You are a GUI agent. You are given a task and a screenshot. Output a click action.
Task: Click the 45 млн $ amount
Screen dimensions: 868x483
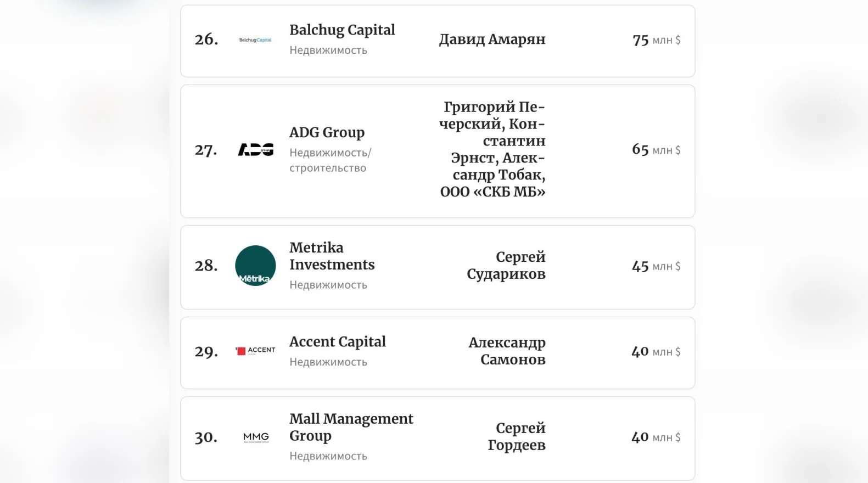[656, 266]
